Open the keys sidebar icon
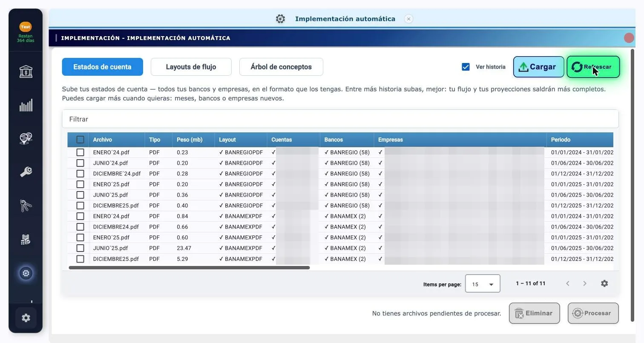The height and width of the screenshot is (343, 644). [26, 206]
